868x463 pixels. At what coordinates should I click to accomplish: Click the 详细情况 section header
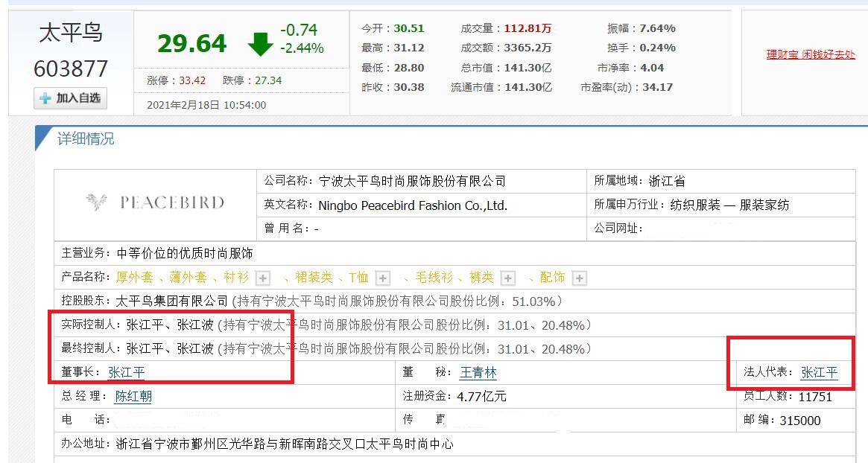[x=86, y=139]
